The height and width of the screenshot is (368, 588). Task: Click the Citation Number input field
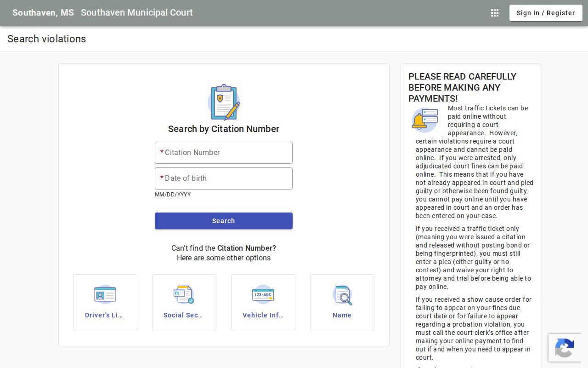[224, 153]
